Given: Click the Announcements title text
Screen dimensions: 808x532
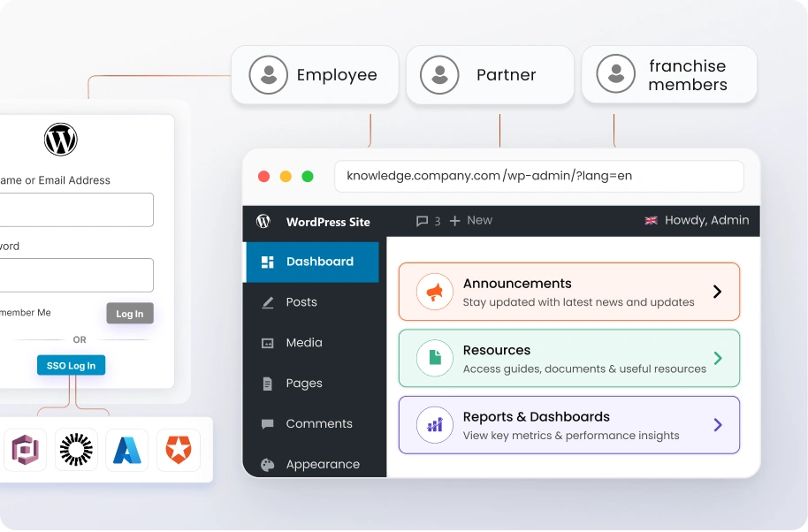Looking at the screenshot, I should point(517,284).
